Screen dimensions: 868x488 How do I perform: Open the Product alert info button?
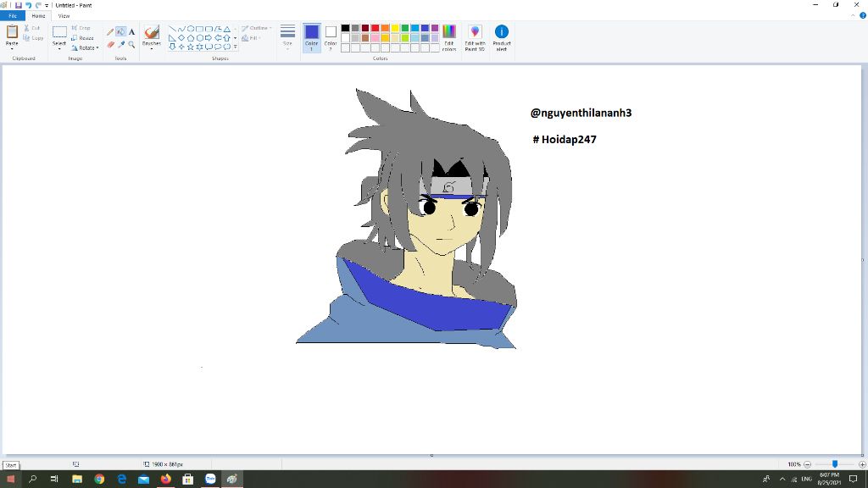point(502,38)
